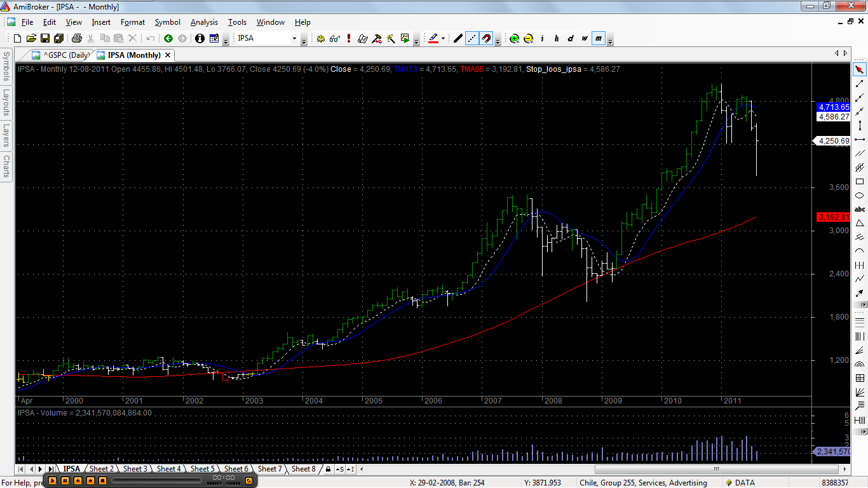Click the Save file toolbar icon
The width and height of the screenshot is (868, 488).
tap(46, 39)
